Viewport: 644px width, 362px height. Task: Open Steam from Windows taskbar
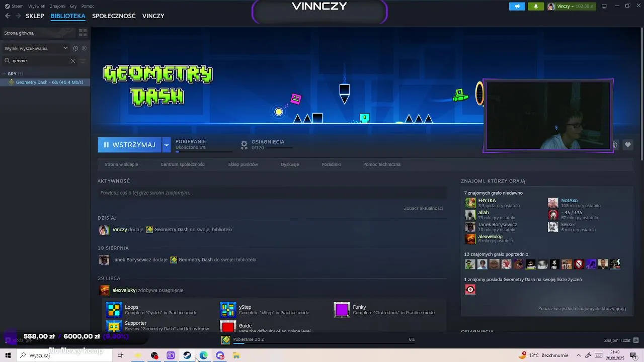[187, 355]
